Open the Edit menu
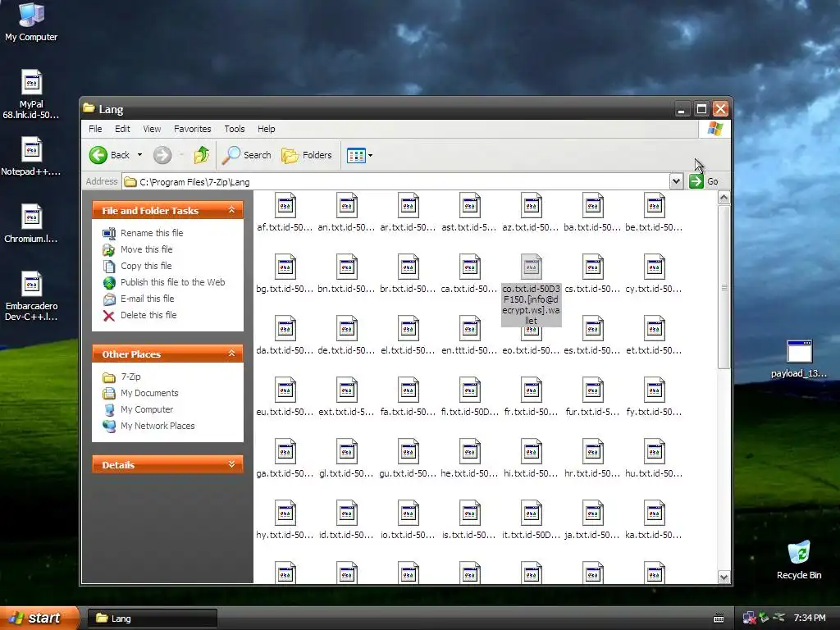 coord(122,129)
